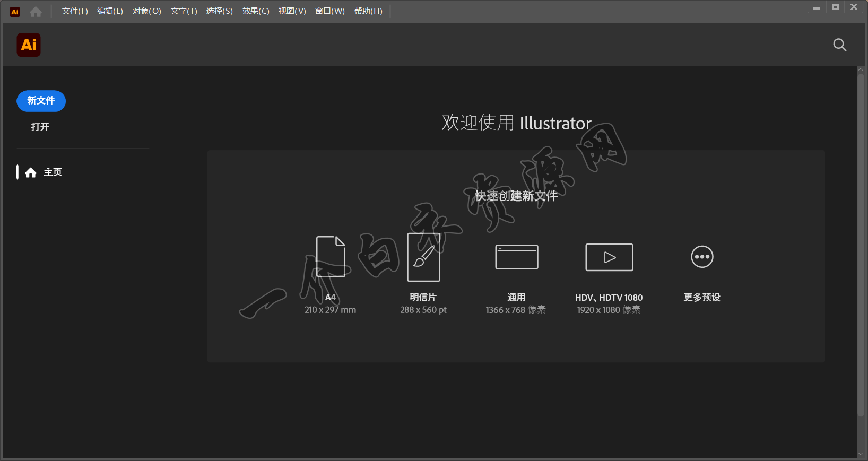Click the small Ai app icon in the title bar

(15, 12)
